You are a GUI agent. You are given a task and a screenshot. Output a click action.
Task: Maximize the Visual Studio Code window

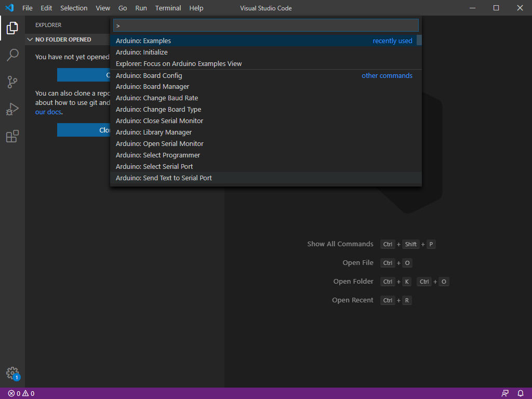[x=496, y=8]
